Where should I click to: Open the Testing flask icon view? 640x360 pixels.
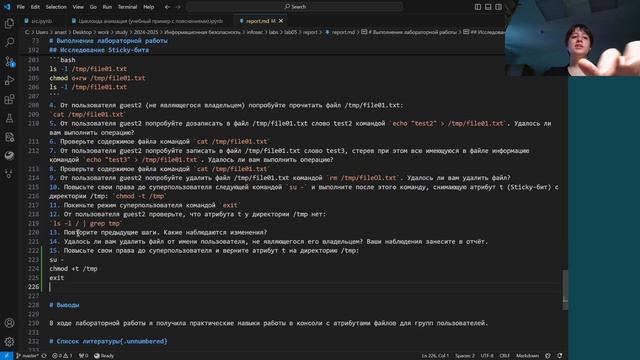tap(9, 118)
